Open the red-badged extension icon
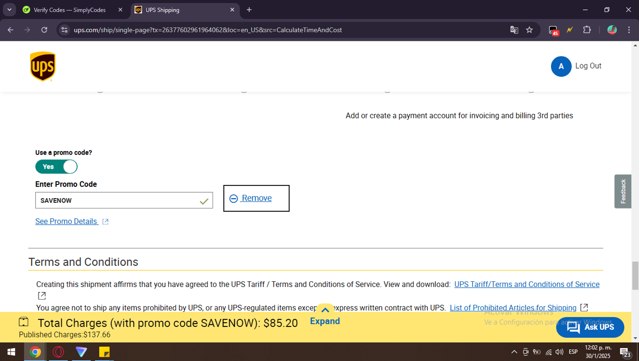The height and width of the screenshot is (361, 640). (553, 31)
